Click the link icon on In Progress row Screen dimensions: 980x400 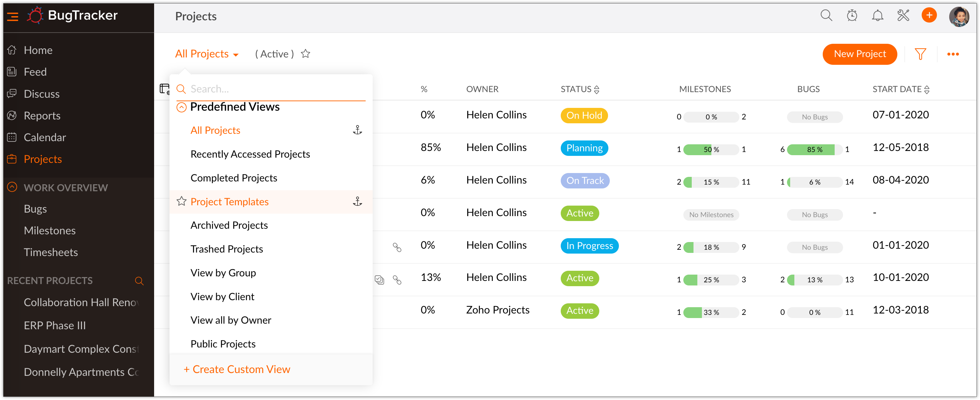(398, 247)
